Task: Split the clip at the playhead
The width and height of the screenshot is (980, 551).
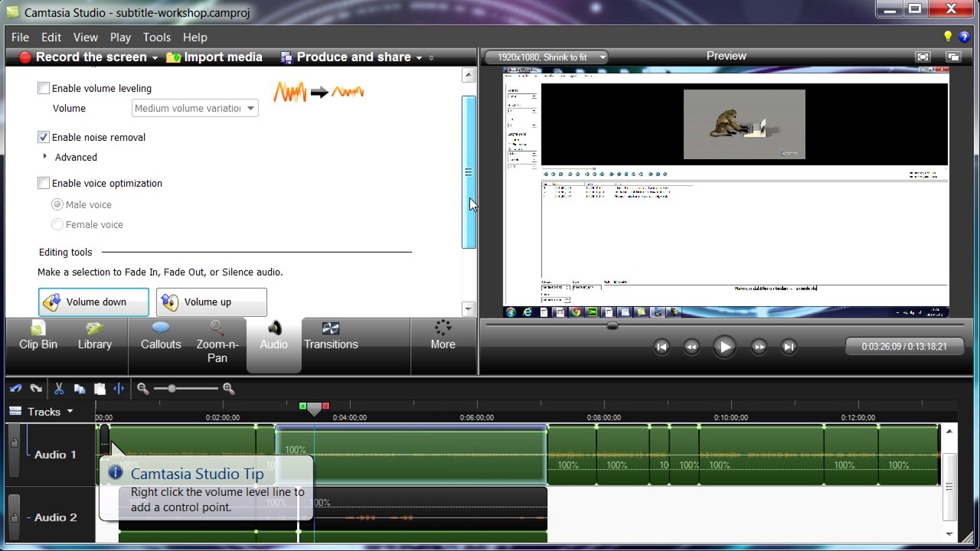Action: point(119,389)
